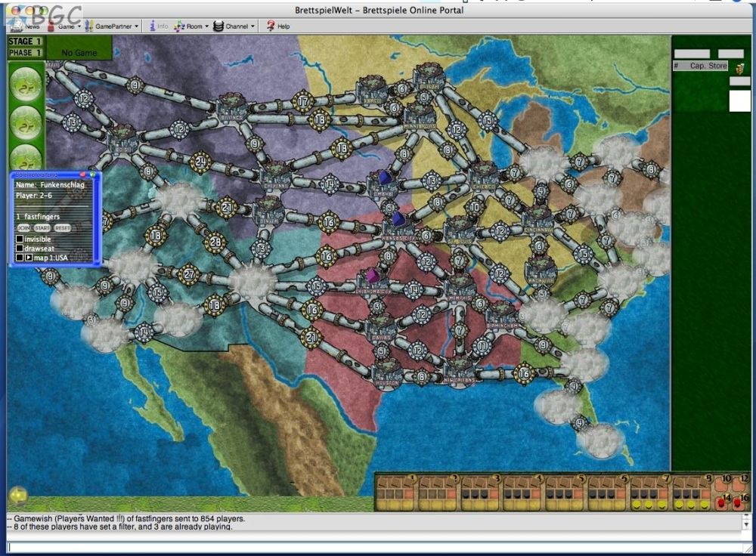Click the PHASE 1 indicator
Screen dimensions: 756x556
coord(25,53)
